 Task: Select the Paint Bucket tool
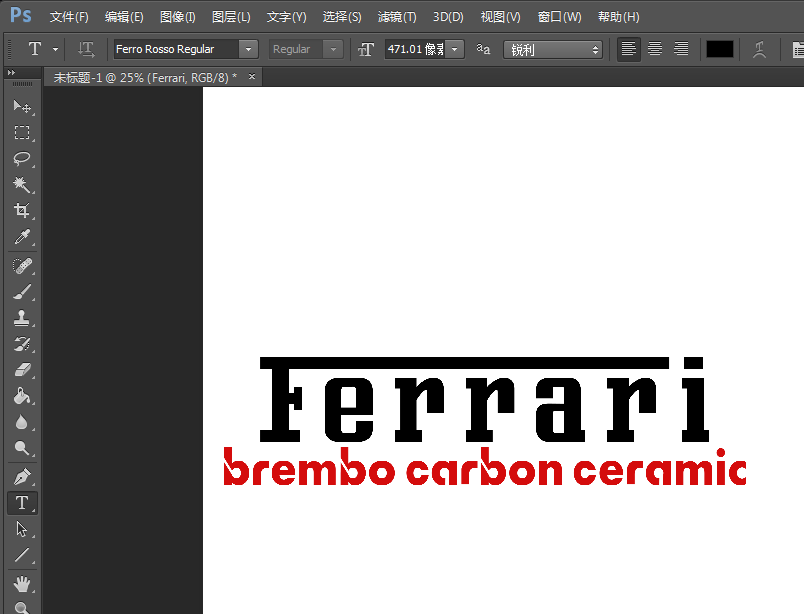click(22, 396)
